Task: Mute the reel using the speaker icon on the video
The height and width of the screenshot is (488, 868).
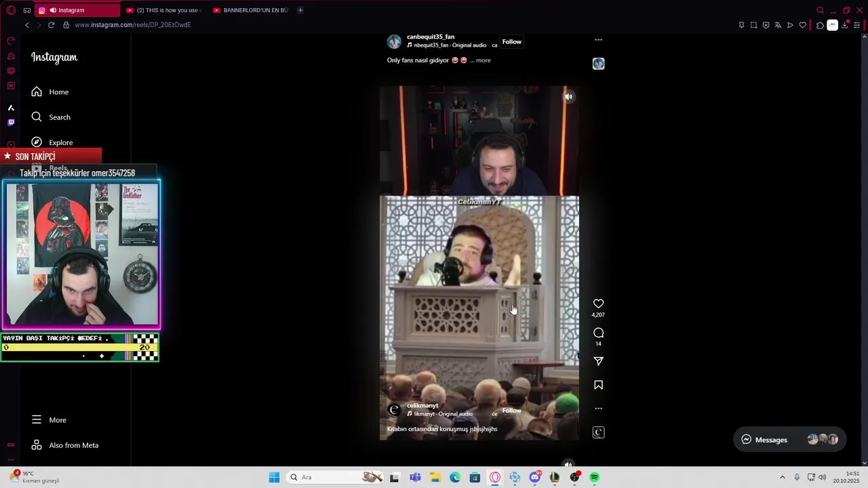Action: [x=568, y=97]
